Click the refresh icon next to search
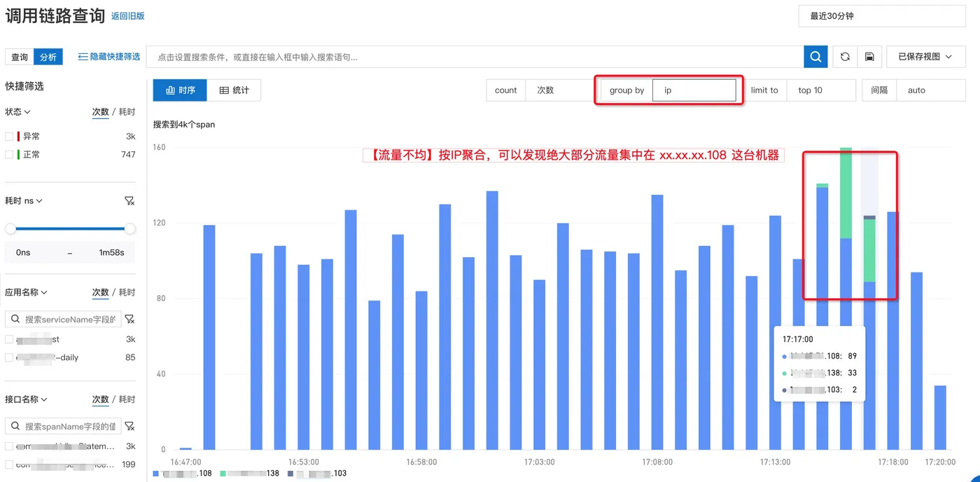The image size is (980, 482). pyautogui.click(x=845, y=57)
